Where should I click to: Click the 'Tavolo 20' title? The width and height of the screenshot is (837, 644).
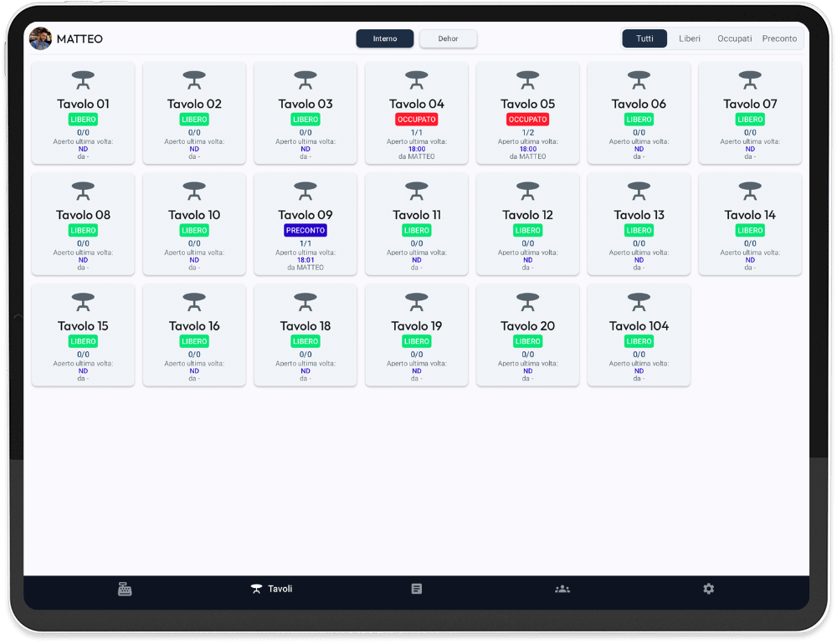click(x=527, y=326)
